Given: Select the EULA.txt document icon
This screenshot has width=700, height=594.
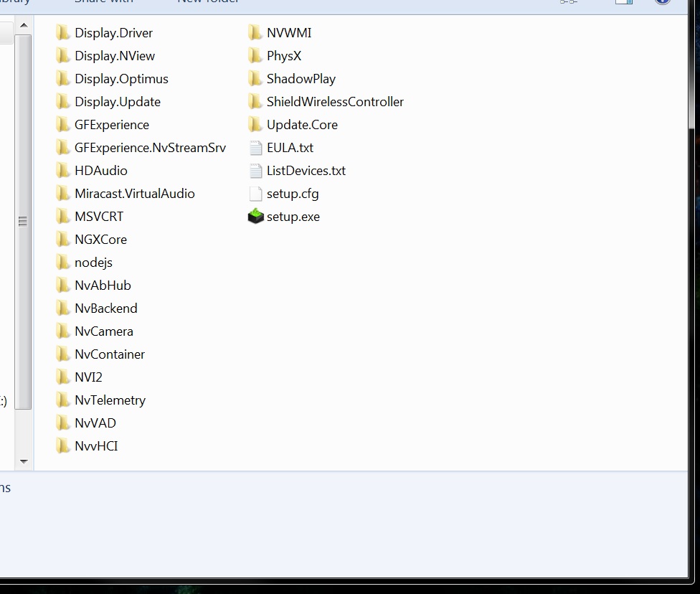Looking at the screenshot, I should pos(255,148).
